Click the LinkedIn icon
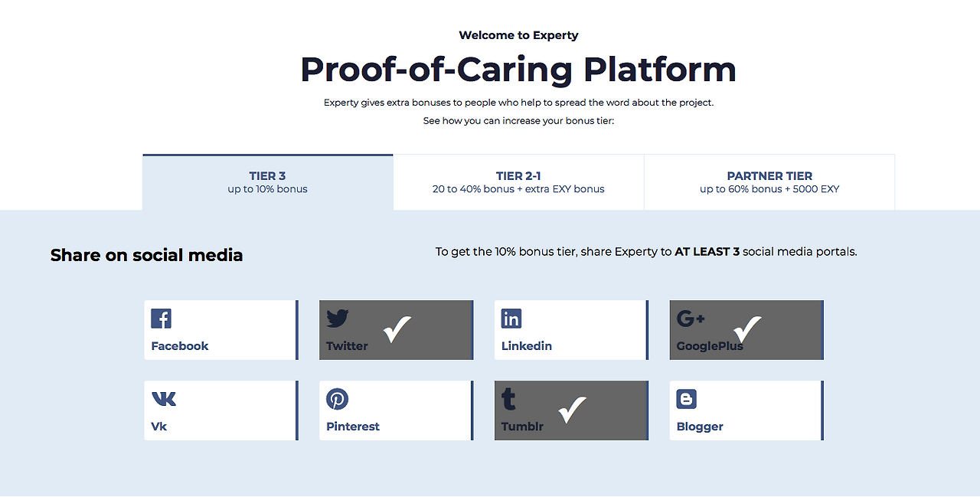Image resolution: width=980 pixels, height=497 pixels. pyautogui.click(x=511, y=318)
